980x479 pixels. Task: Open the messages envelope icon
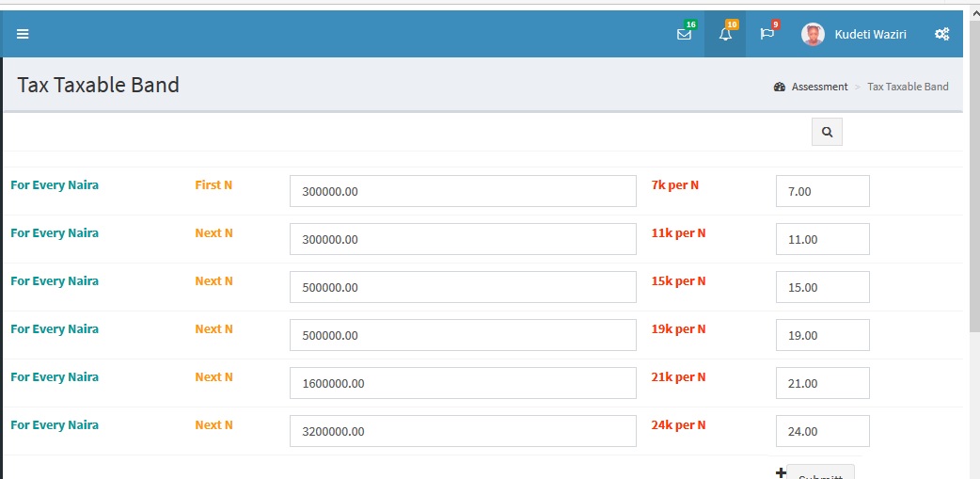(684, 34)
